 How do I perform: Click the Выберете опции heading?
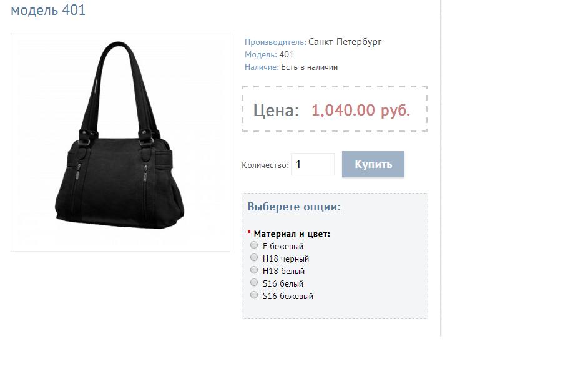[294, 207]
